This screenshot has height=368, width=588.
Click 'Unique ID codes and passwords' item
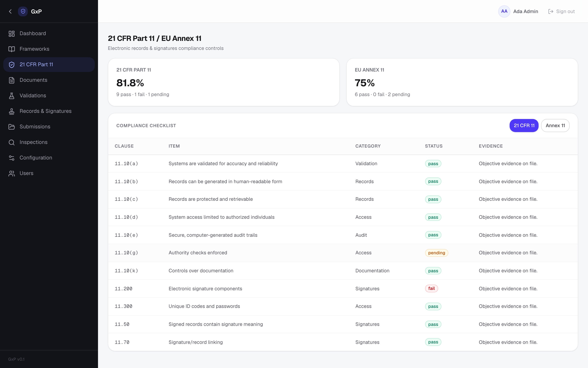[204, 306]
